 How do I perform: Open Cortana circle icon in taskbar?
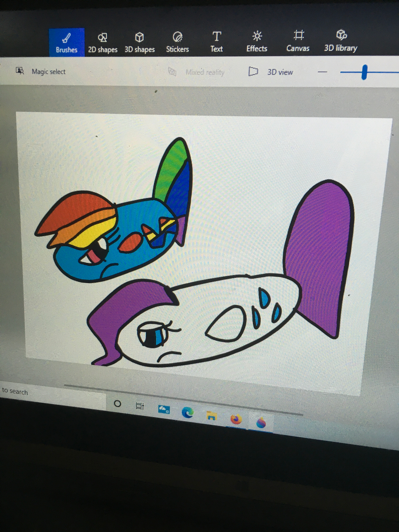tap(118, 404)
